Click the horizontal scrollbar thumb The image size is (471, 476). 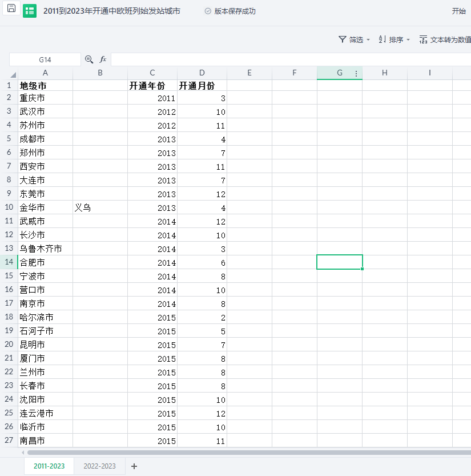click(249, 453)
